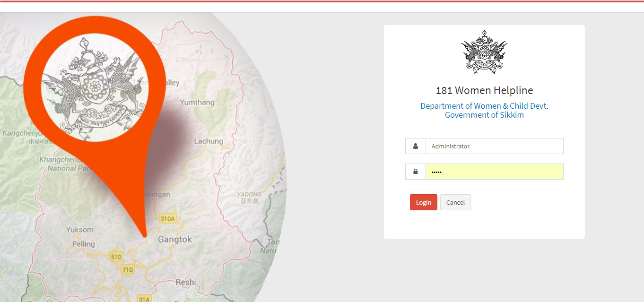
Task: Click the Pelling label on the map
Action: (83, 244)
